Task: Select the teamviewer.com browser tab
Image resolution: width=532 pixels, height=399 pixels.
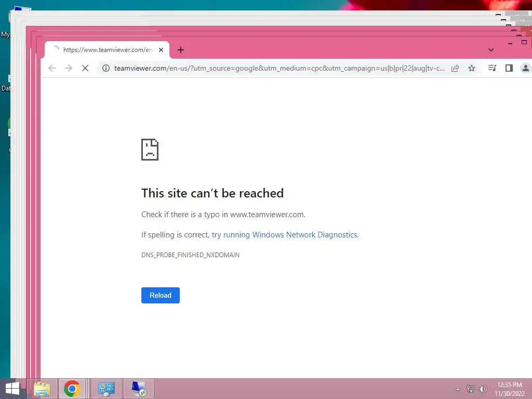Action: click(107, 50)
